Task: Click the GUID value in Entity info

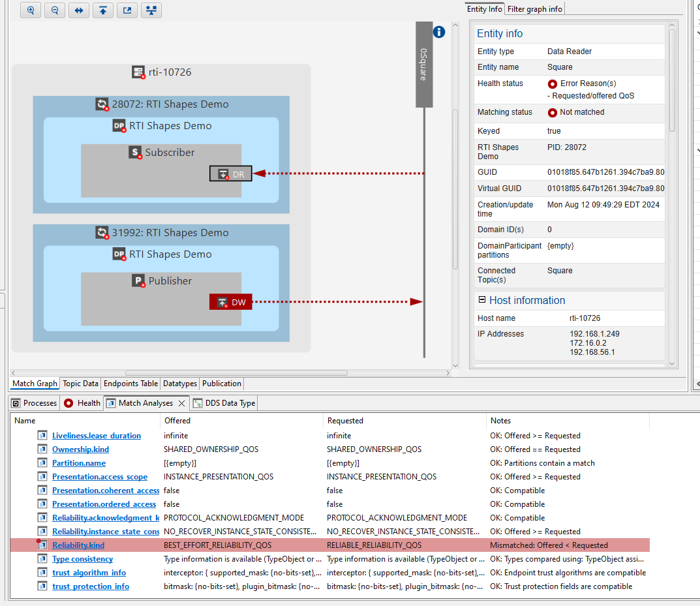Action: (x=606, y=172)
